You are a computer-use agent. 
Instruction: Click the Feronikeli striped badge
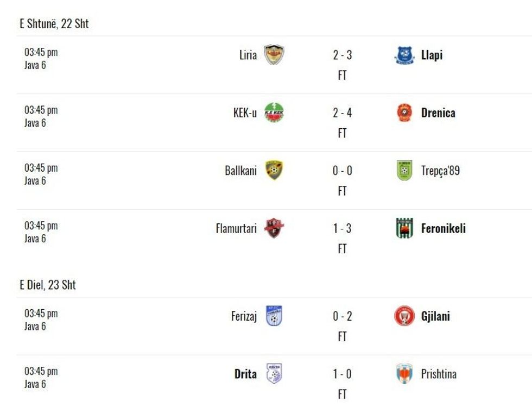click(404, 228)
